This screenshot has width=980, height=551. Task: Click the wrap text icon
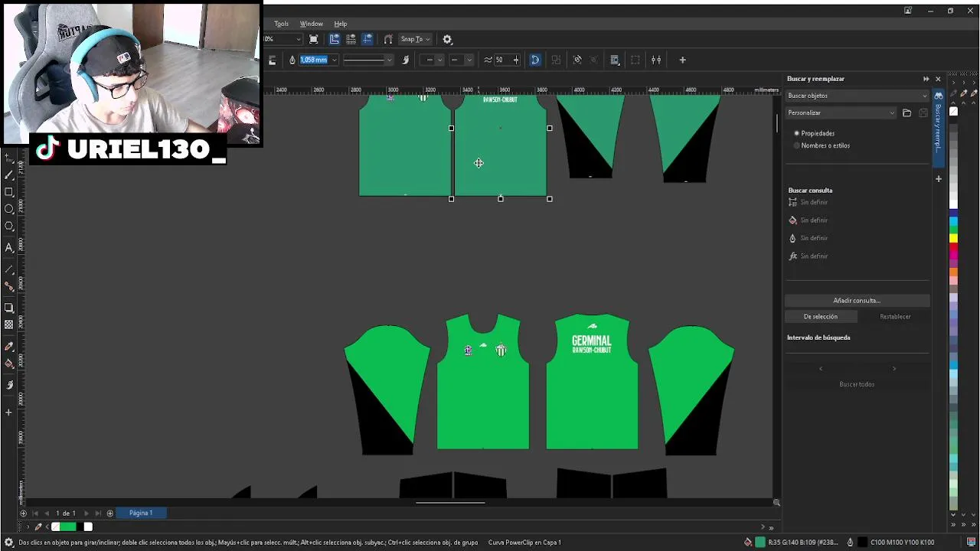click(x=615, y=60)
